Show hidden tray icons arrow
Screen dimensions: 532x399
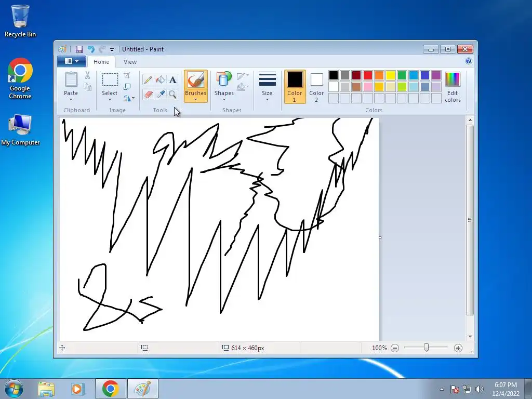click(442, 389)
